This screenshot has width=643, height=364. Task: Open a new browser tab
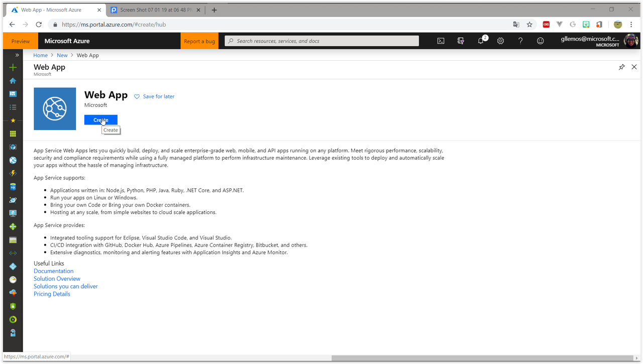click(214, 10)
